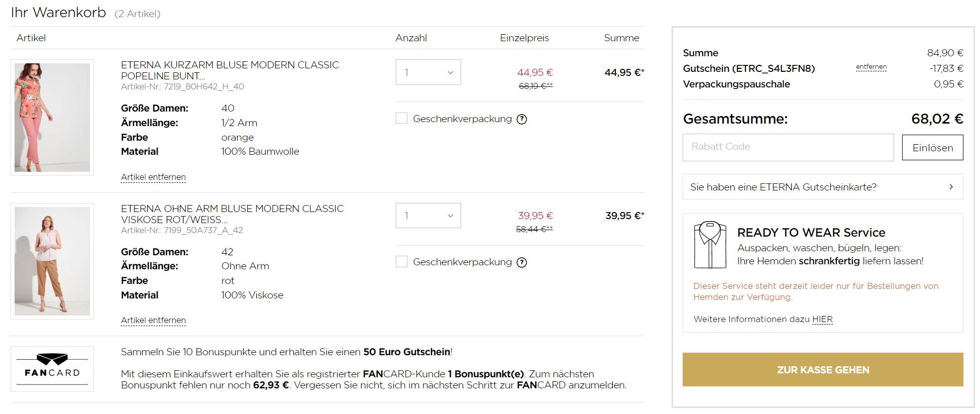980x414 pixels.
Task: Remove the applied Gutschein code
Action: pos(871,67)
